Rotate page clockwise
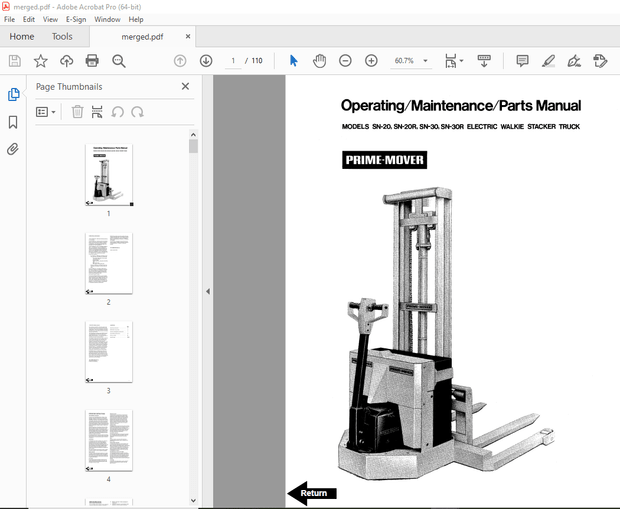The image size is (620, 509). pos(137,112)
